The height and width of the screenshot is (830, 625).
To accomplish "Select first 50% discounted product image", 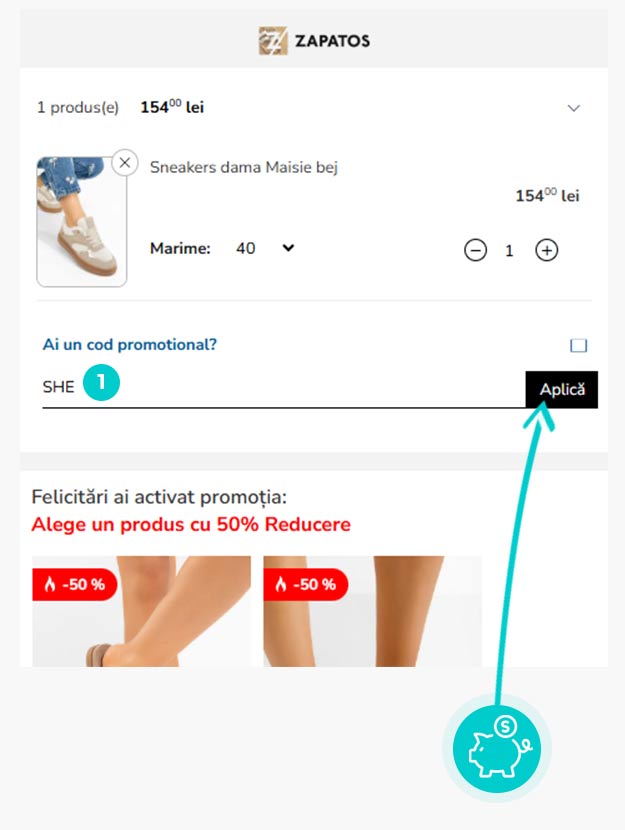I will 141,611.
